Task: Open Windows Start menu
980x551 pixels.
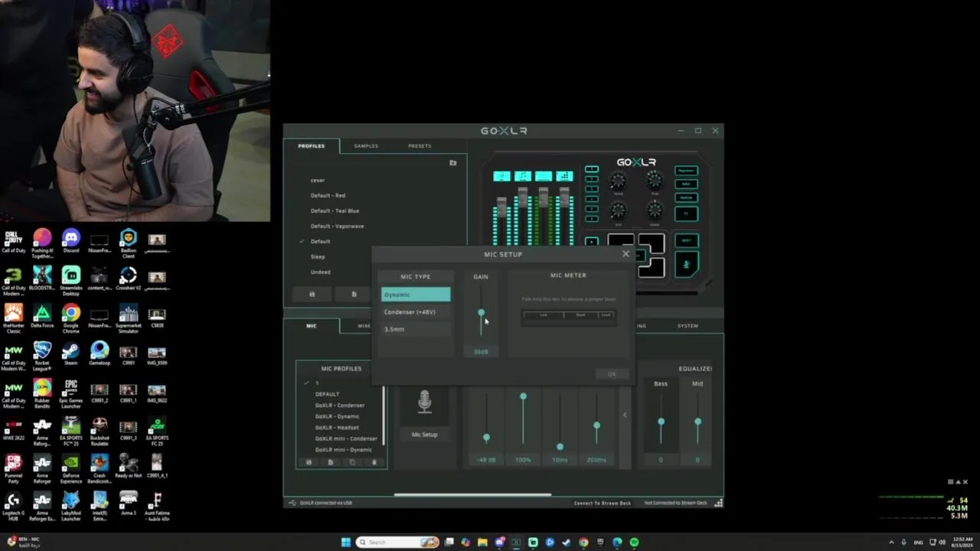Action: click(x=345, y=543)
